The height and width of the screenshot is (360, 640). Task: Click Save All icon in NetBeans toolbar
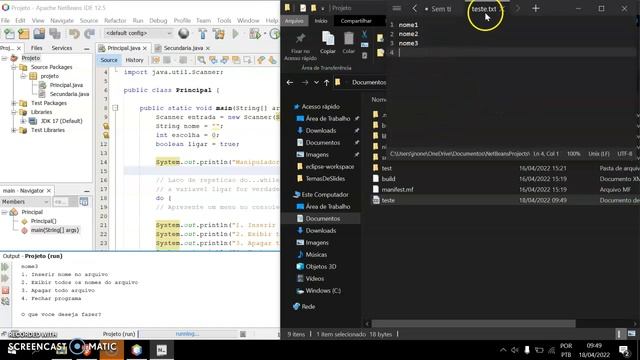click(55, 34)
